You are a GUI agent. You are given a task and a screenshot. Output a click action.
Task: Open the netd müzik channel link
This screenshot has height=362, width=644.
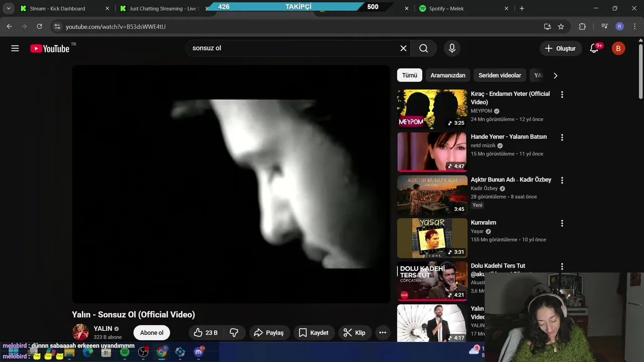[483, 145]
